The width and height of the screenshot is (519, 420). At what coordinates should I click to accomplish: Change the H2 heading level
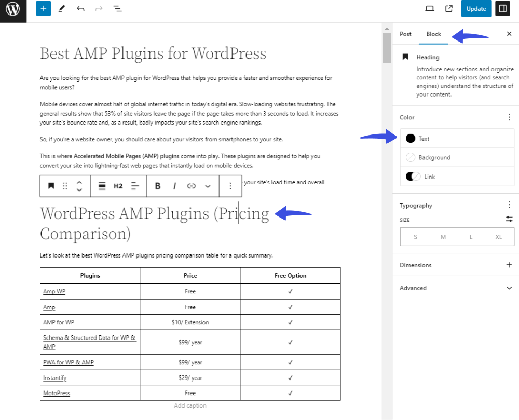point(118,186)
